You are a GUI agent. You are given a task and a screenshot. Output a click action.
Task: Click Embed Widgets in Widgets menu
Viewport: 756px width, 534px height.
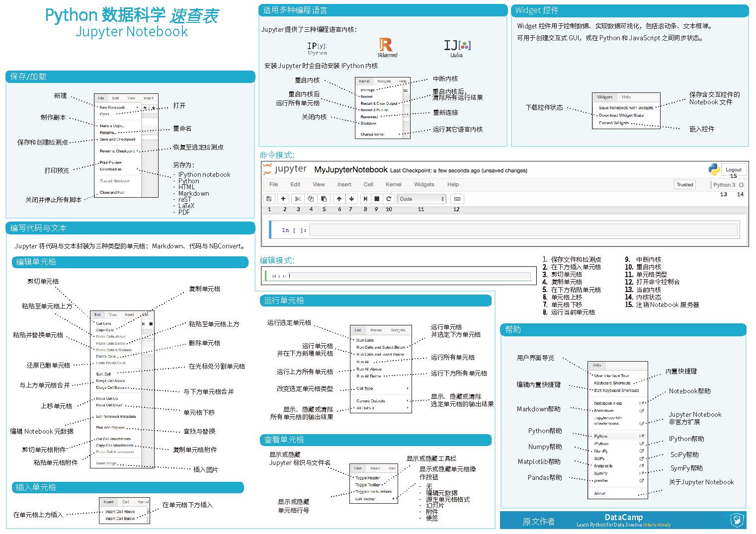tap(614, 123)
